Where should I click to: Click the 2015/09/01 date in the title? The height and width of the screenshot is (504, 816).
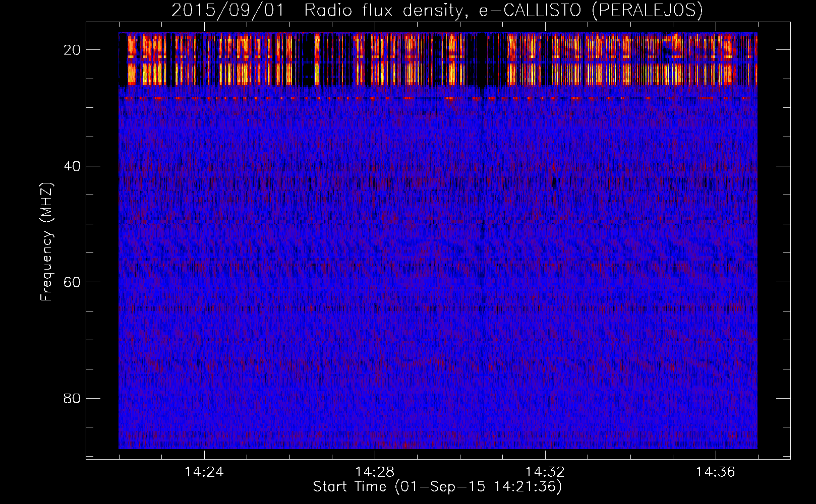228,11
